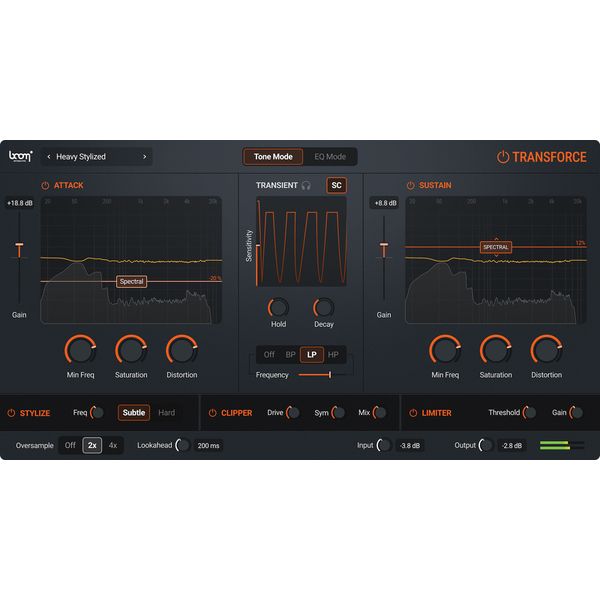Select the Off filter option
The height and width of the screenshot is (600, 600).
269,355
